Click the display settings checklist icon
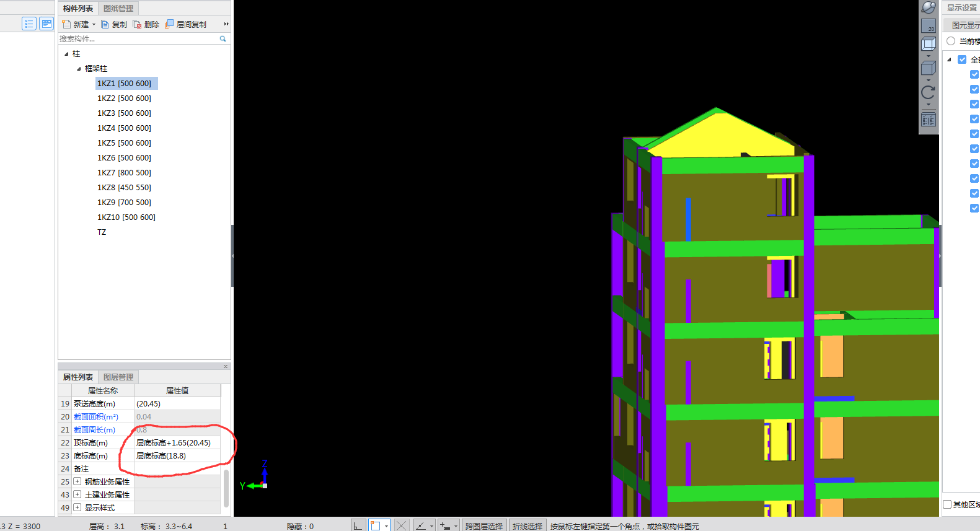 point(929,120)
